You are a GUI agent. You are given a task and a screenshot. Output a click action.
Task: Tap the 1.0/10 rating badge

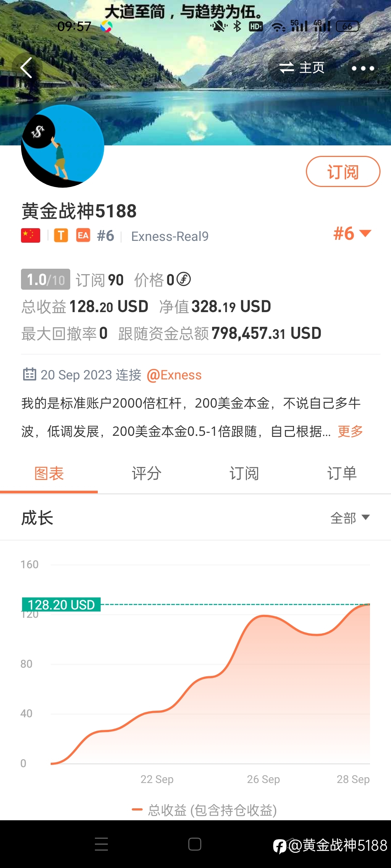pyautogui.click(x=46, y=279)
